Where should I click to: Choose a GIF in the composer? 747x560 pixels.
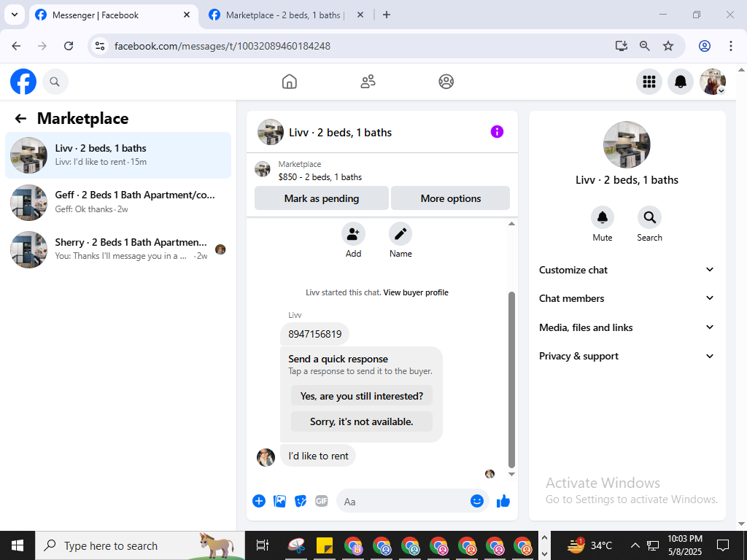tap(322, 501)
